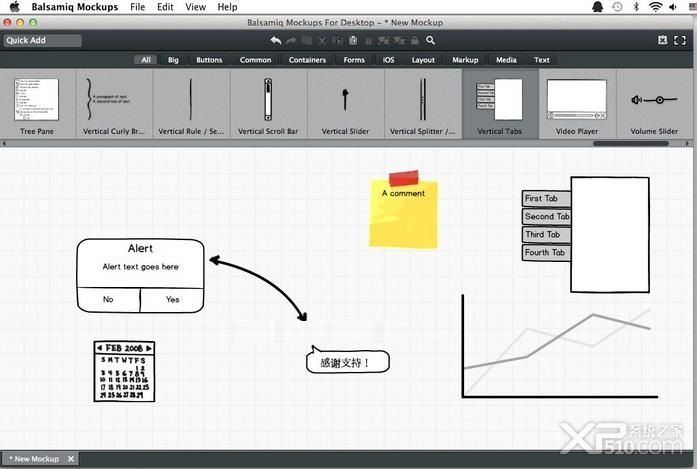Select Second Tab in the vertical tabs mockup
697x469 pixels.
(x=546, y=216)
